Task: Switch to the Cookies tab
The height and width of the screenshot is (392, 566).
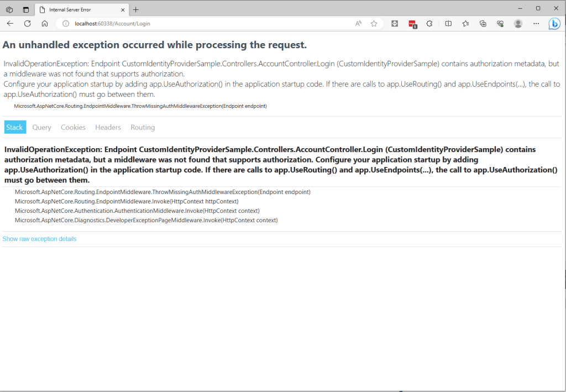Action: coord(73,127)
